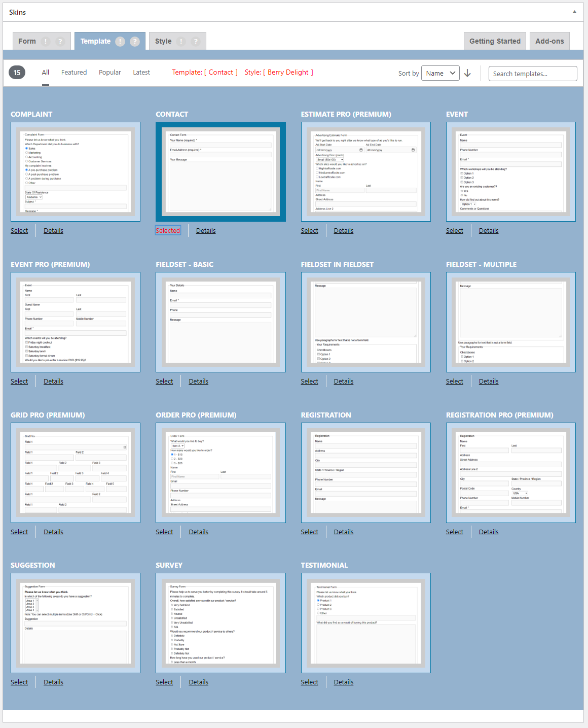
Task: Click the question mark icon on the Form tab
Action: coord(60,42)
